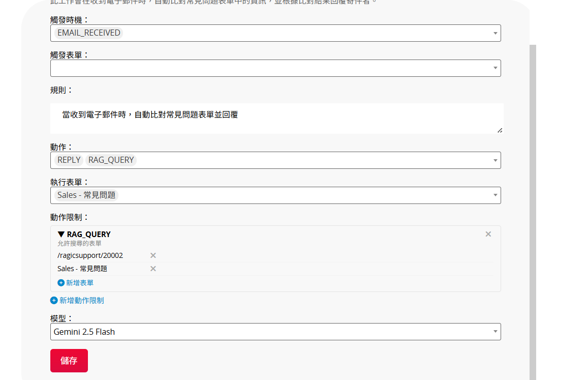The image size is (588, 380).
Task: Click inside the 規則 text area
Action: coord(277,119)
